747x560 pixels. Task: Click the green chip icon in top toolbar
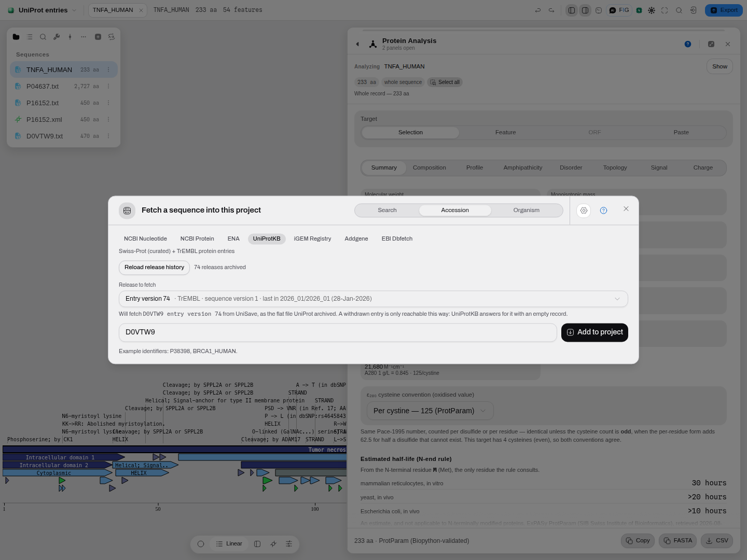[639, 10]
